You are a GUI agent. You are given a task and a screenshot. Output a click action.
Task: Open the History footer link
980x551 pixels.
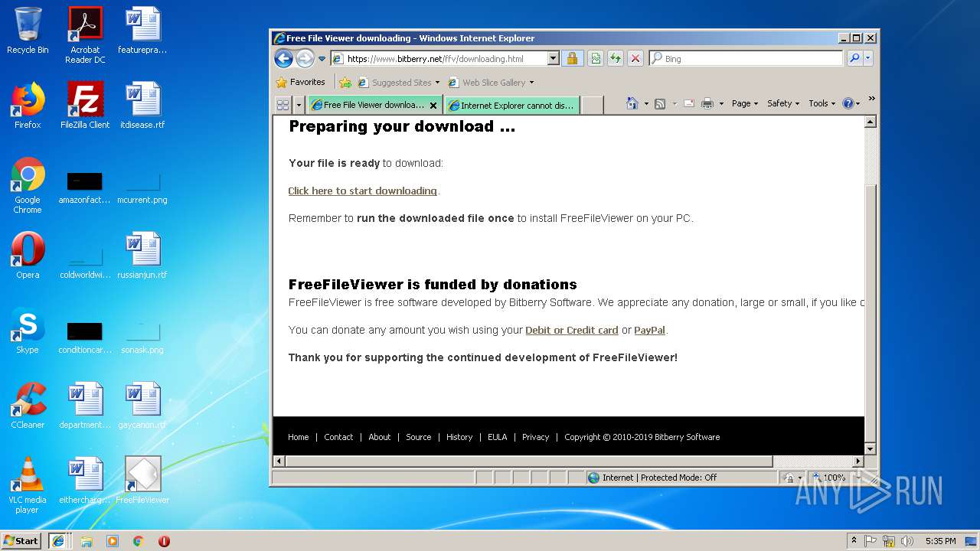tap(459, 437)
